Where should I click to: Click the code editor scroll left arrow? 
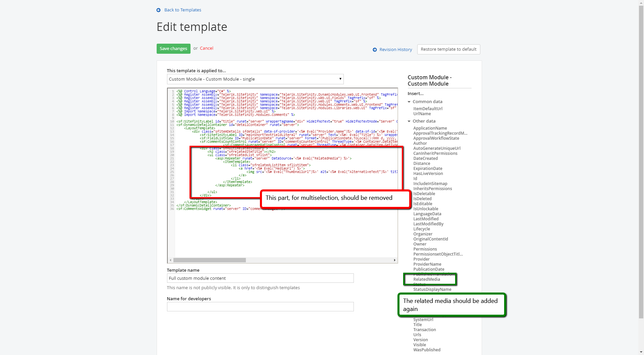tap(170, 260)
